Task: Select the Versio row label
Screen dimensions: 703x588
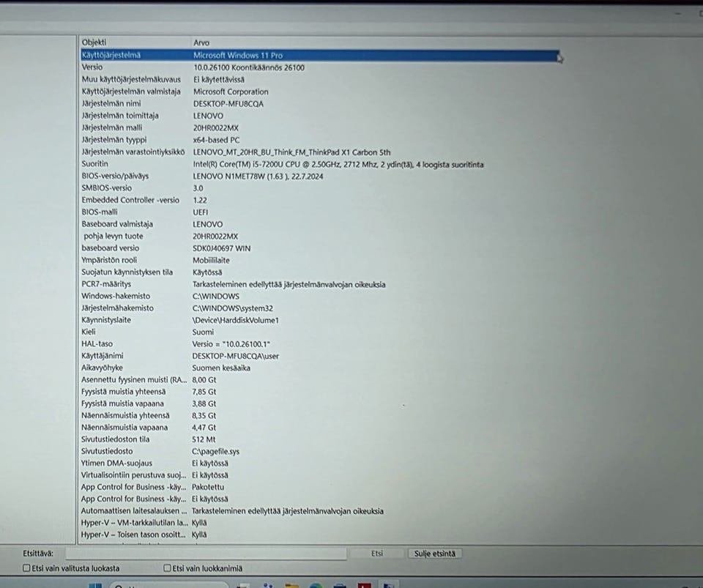Action: pyautogui.click(x=92, y=67)
